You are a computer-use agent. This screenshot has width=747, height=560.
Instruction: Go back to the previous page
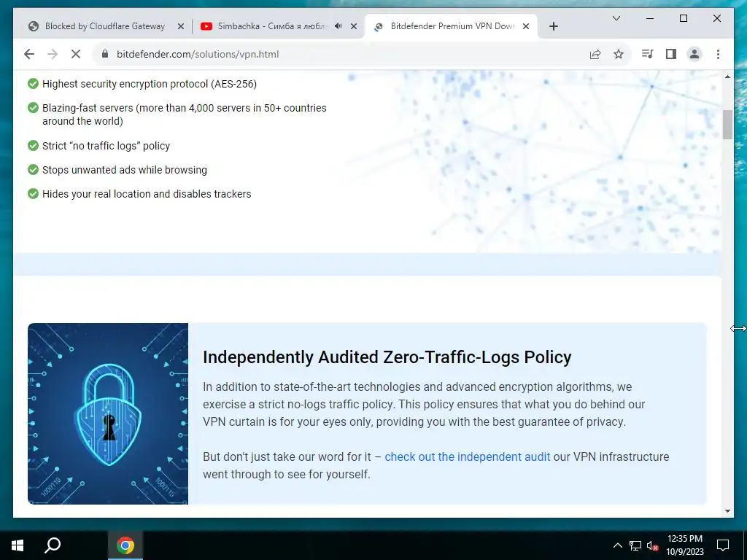tap(29, 54)
